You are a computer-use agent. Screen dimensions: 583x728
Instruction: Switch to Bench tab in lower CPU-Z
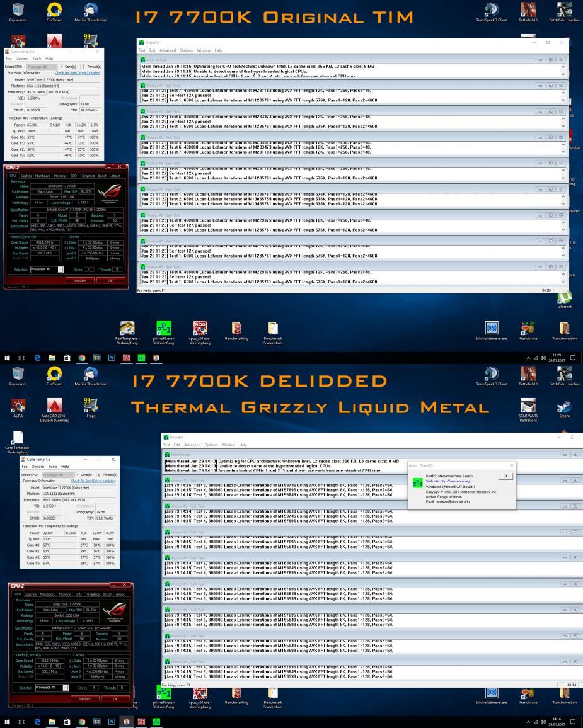(x=107, y=594)
